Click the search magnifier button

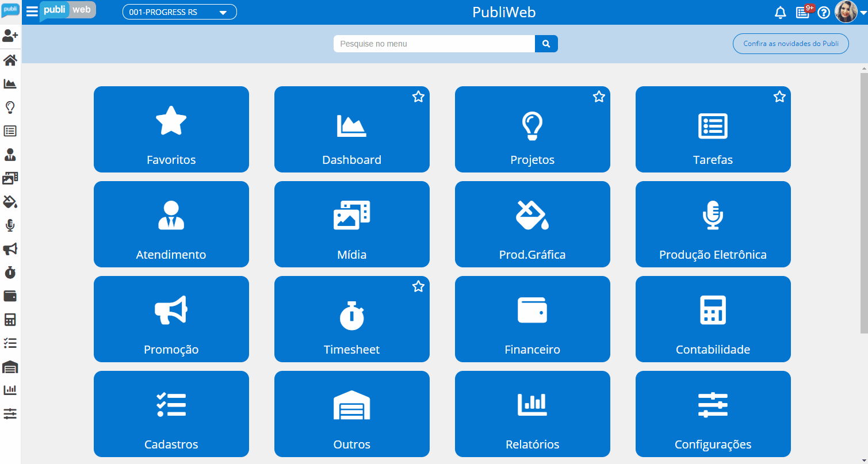(546, 44)
